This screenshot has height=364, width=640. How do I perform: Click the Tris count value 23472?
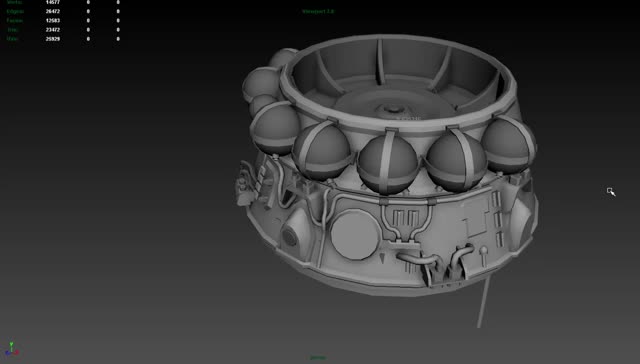pos(53,30)
